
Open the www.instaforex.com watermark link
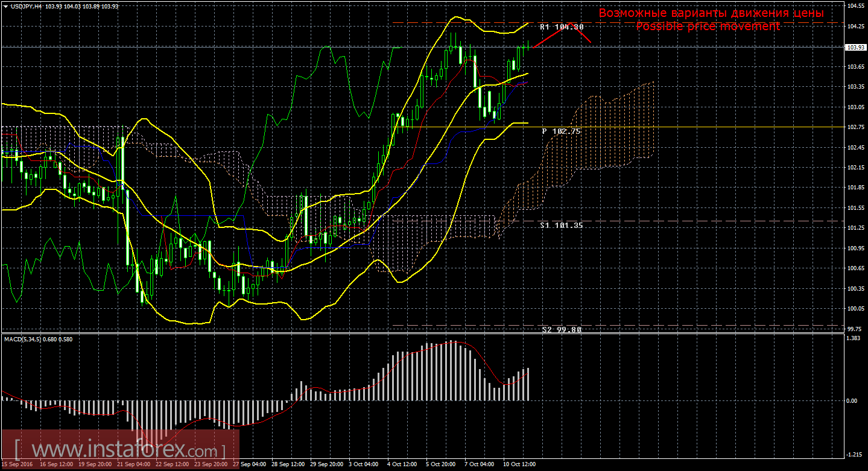point(119,450)
